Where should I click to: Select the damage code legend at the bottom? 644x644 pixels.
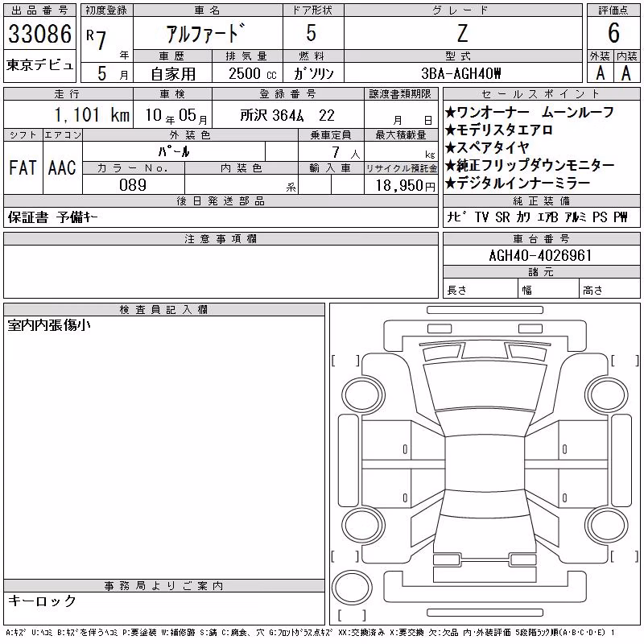click(x=310, y=633)
